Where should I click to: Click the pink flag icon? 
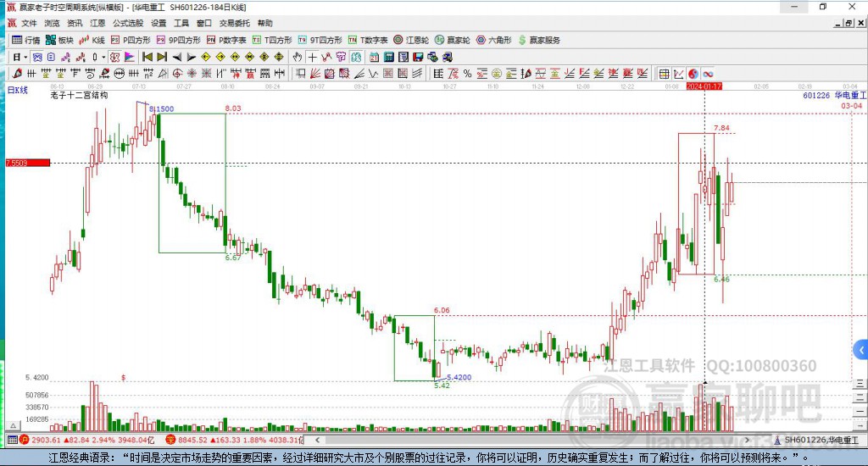[129, 57]
